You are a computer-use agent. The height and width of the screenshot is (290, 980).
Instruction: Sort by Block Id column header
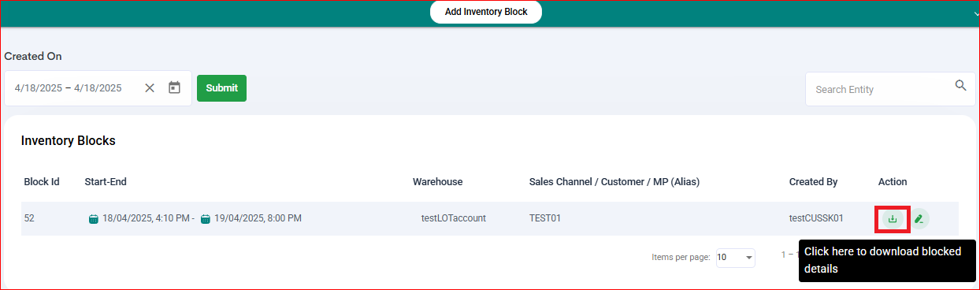[42, 182]
